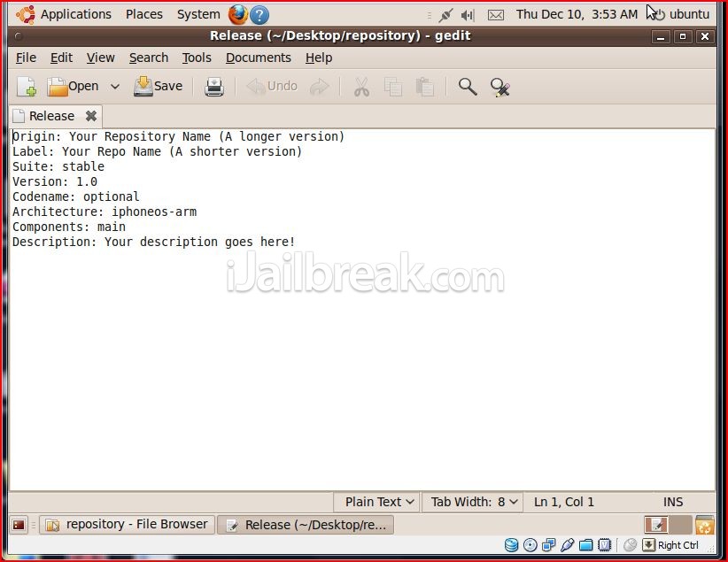The image size is (728, 562).
Task: Undo the last action
Action: [x=272, y=87]
